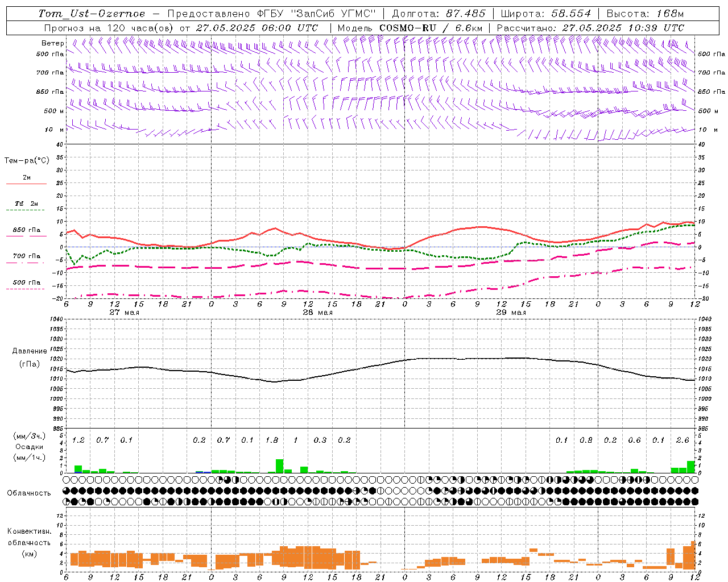Click the Модель COSMO-RU / 6.6км label
This screenshot has width=728, height=582.
(x=410, y=28)
